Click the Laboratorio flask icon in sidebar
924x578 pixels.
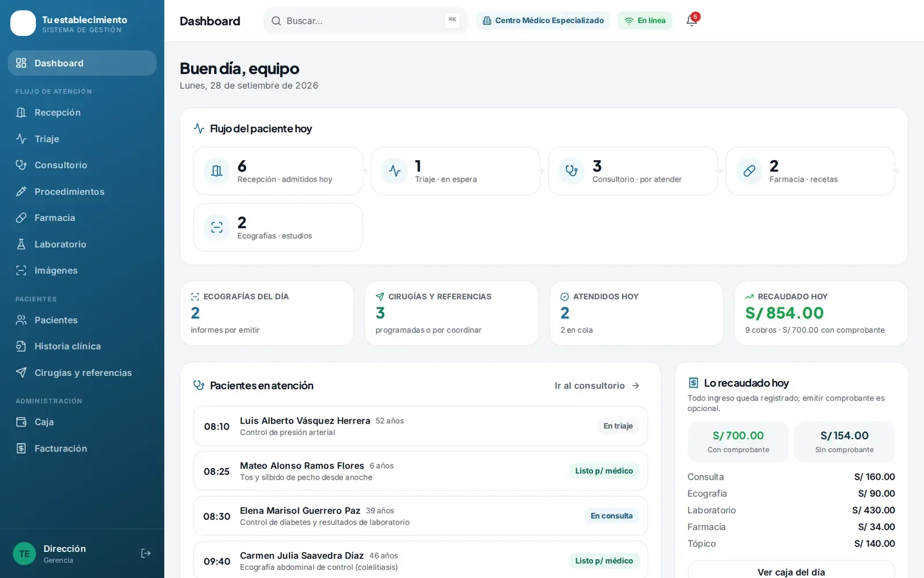[21, 244]
